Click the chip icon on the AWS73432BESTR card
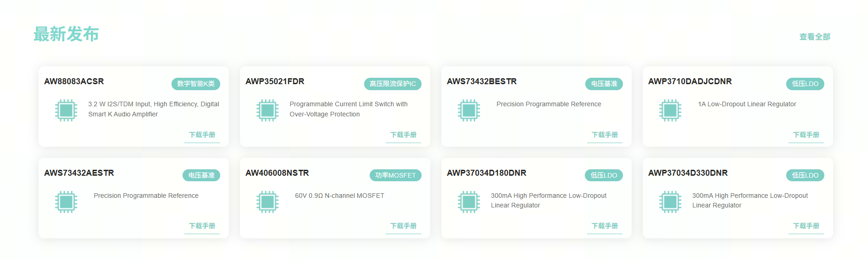The height and width of the screenshot is (259, 868). point(469,110)
